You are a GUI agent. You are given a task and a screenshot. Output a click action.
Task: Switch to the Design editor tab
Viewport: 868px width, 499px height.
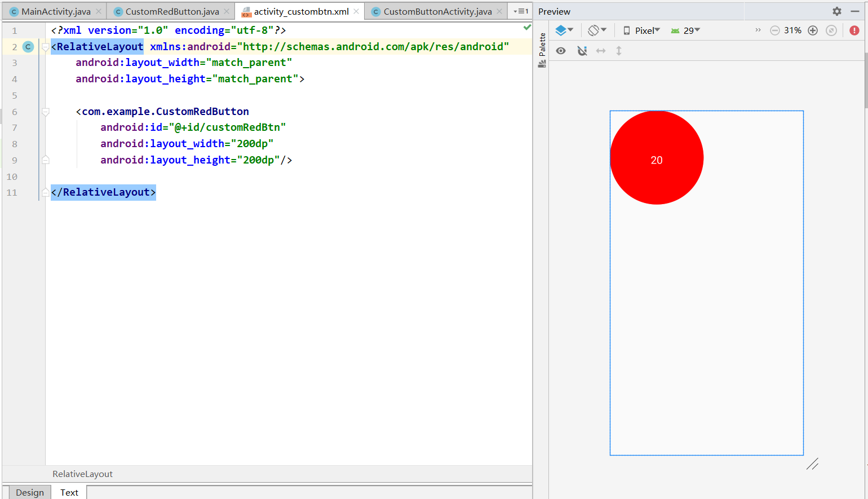pos(30,492)
